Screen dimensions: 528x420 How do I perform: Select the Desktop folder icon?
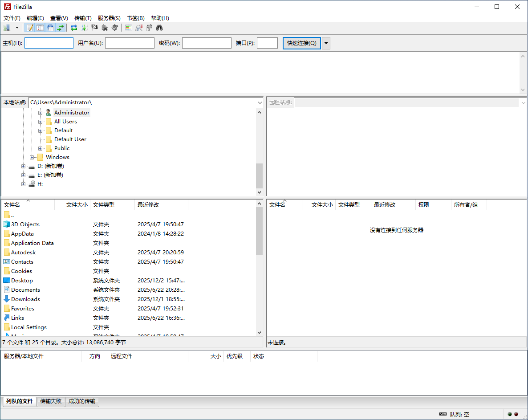[x=7, y=280]
